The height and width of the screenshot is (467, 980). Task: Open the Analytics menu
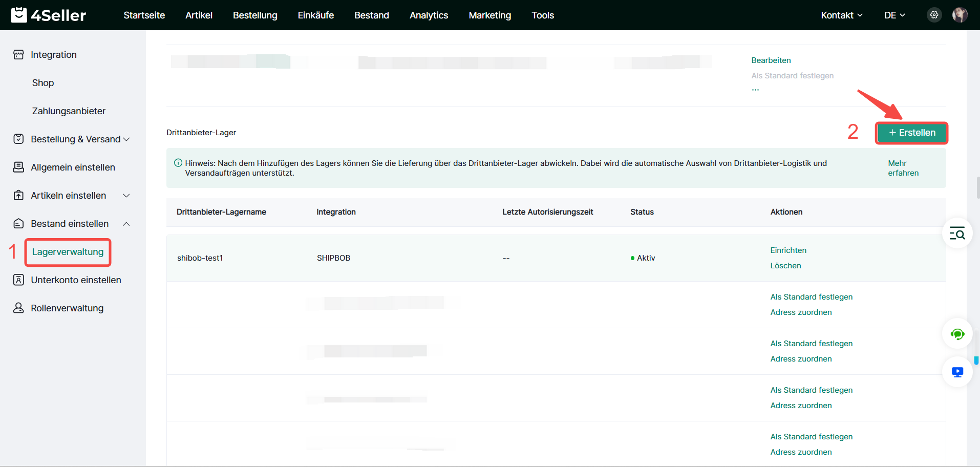pyautogui.click(x=429, y=15)
